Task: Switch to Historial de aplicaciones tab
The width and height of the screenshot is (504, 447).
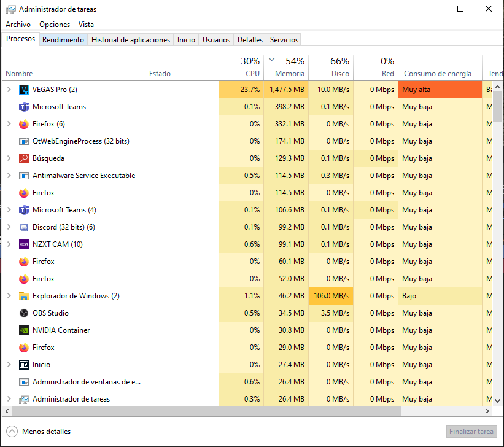Action: (131, 40)
